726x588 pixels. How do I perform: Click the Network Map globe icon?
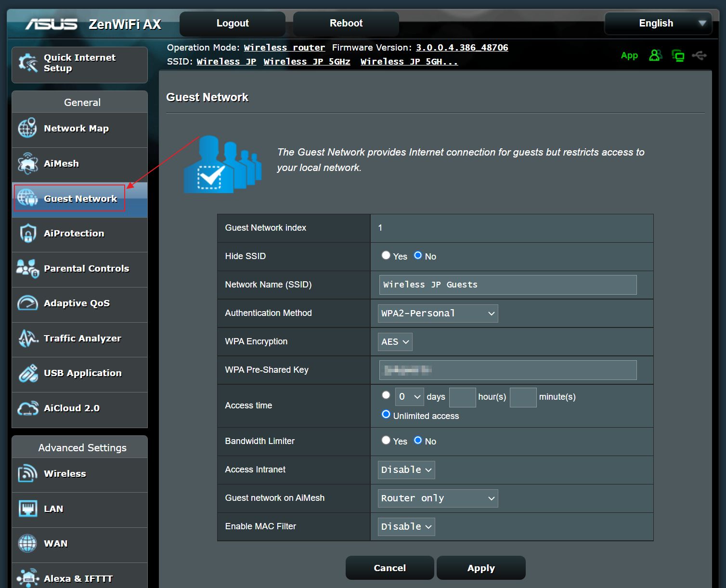pyautogui.click(x=27, y=128)
